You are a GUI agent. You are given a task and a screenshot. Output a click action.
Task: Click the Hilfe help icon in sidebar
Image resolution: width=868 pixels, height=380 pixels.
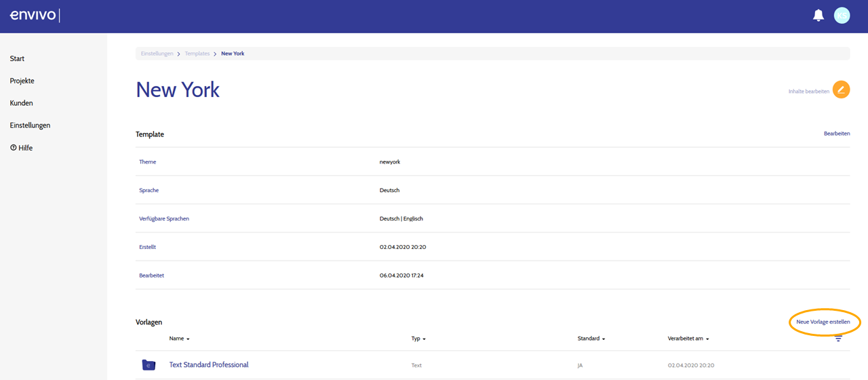[x=13, y=147]
